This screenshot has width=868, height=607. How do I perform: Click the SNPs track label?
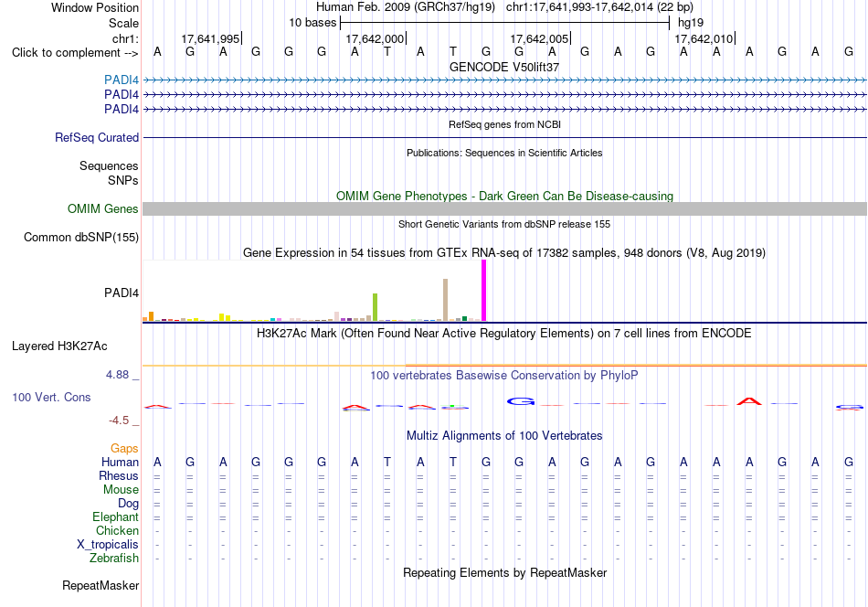[123, 180]
